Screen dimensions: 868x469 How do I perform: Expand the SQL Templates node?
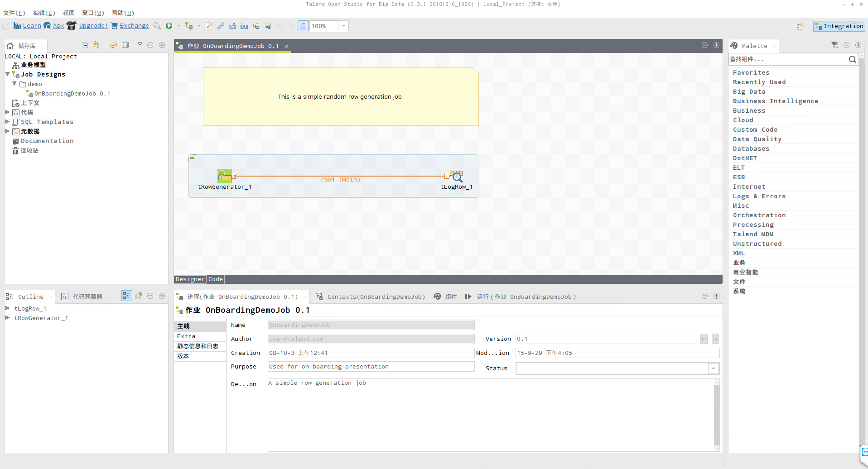pyautogui.click(x=7, y=121)
